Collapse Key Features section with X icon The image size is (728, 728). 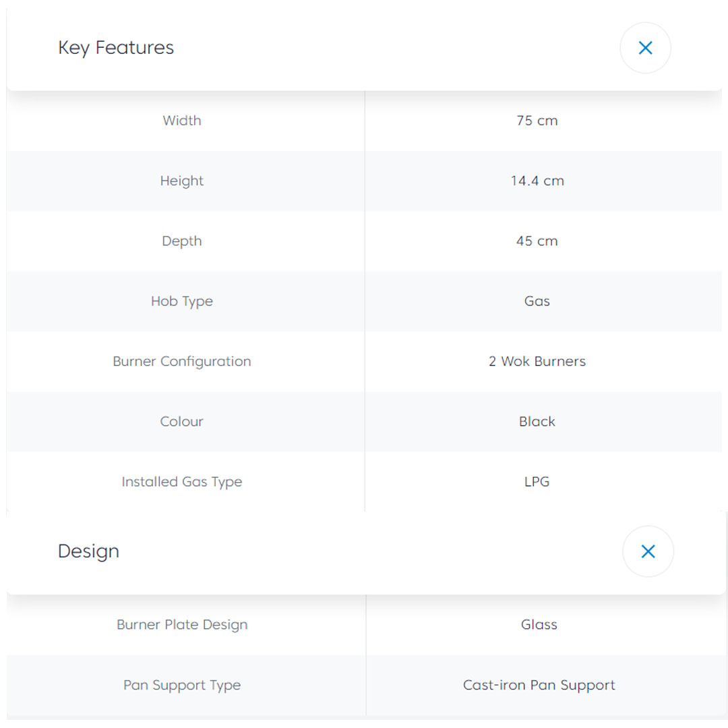click(645, 48)
